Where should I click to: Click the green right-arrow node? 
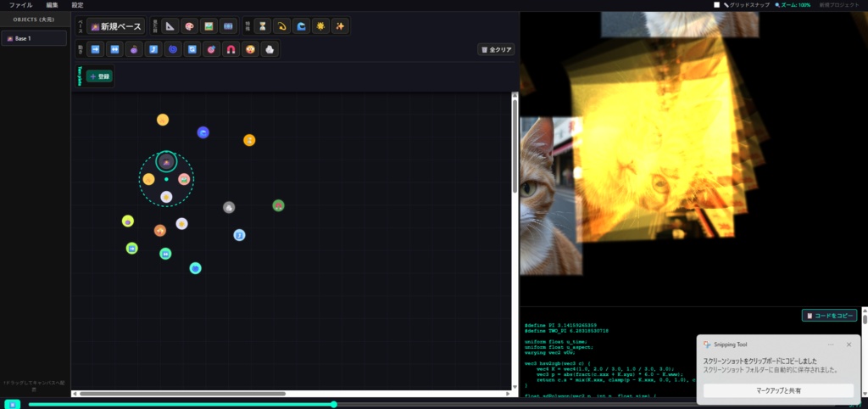coord(131,249)
